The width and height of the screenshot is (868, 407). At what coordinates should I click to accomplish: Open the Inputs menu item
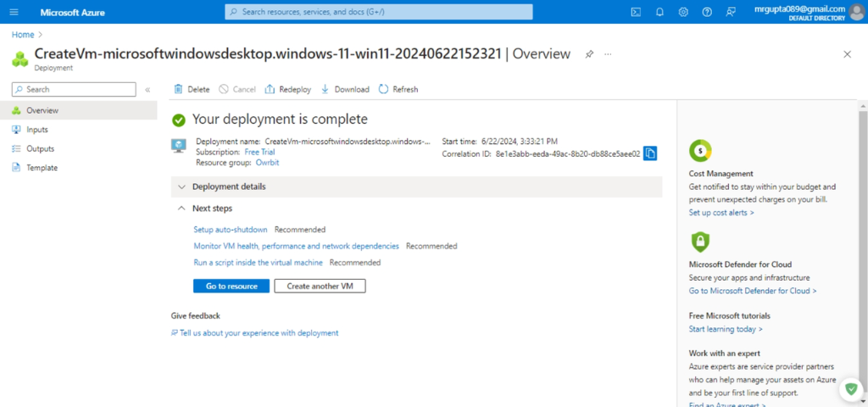point(36,130)
